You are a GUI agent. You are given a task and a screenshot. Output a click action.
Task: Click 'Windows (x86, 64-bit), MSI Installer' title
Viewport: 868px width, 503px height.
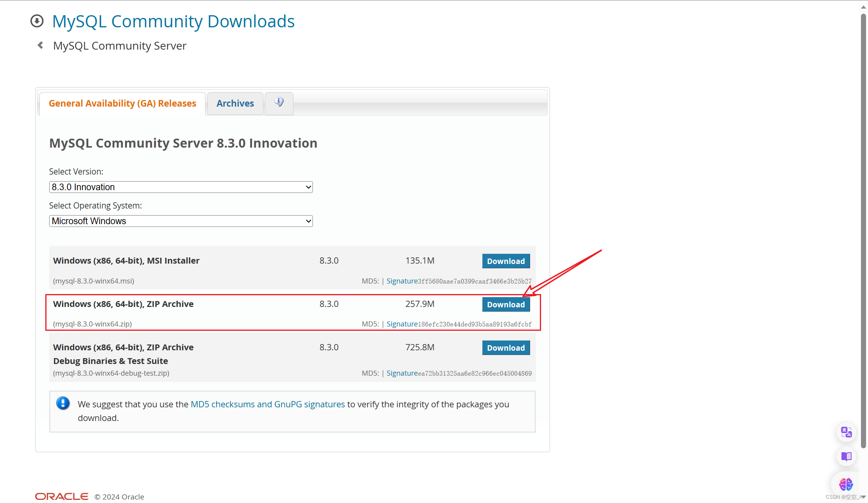click(126, 260)
